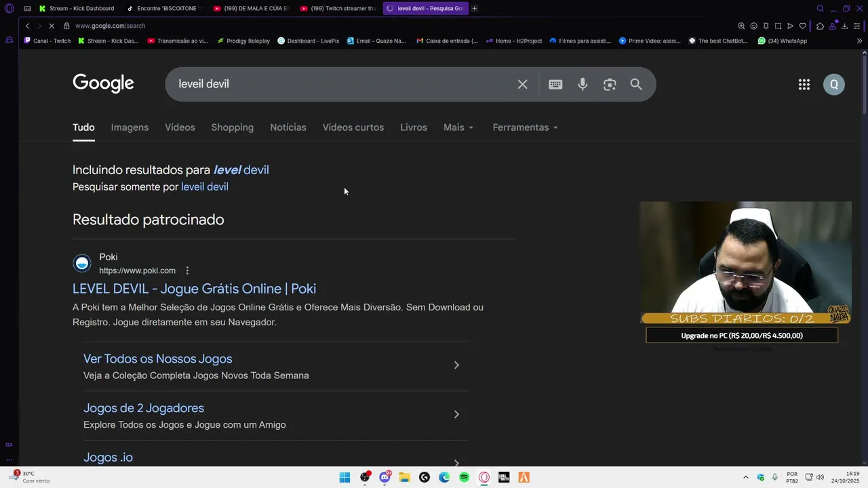The image size is (868, 488).
Task: Open the Prime Video bookmark
Action: pyautogui.click(x=650, y=41)
